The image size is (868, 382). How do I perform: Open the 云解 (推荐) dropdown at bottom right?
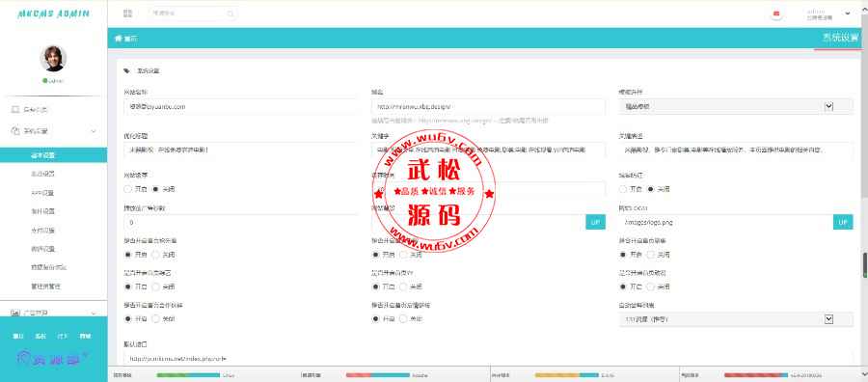click(736, 319)
